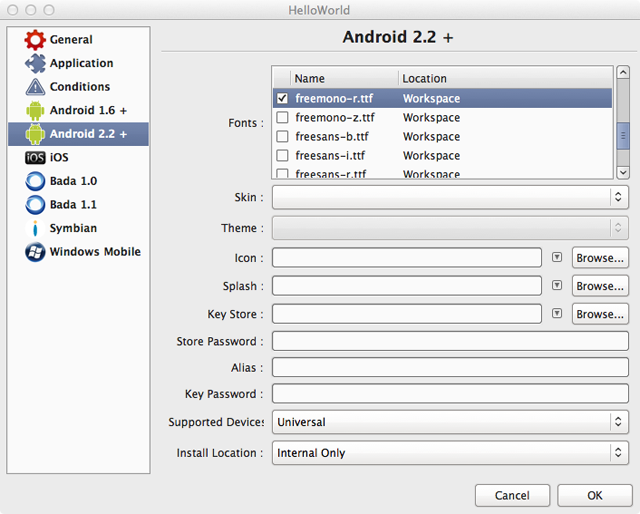Open the Skin dropdown
The height and width of the screenshot is (514, 640).
(x=450, y=197)
